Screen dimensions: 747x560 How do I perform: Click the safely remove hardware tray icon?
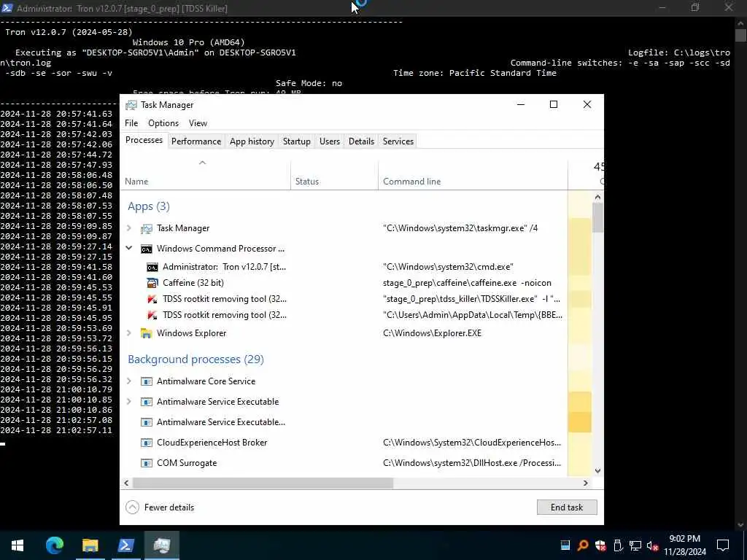pos(618,545)
